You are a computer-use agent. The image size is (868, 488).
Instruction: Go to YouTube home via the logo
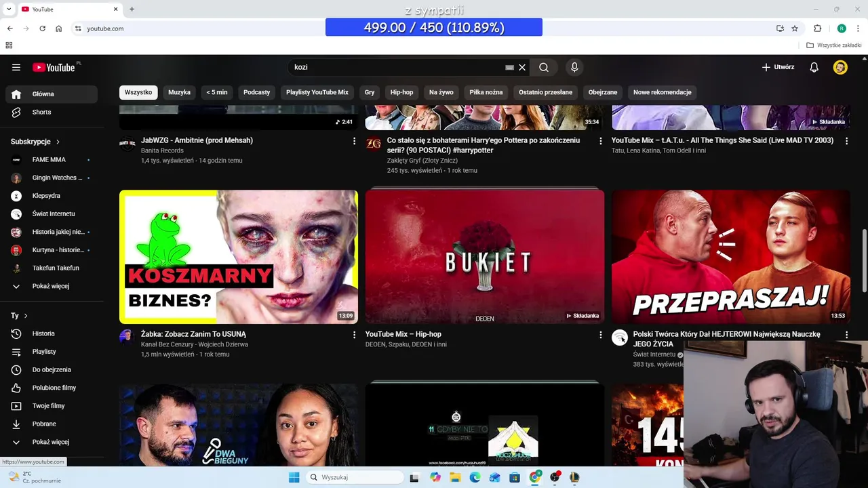54,67
